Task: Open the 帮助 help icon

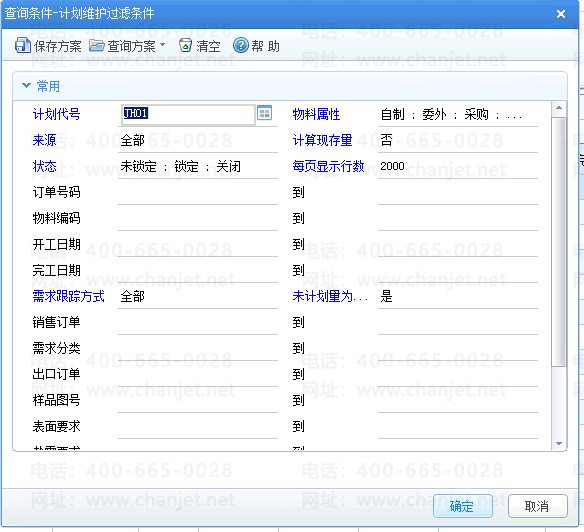Action: (x=241, y=45)
